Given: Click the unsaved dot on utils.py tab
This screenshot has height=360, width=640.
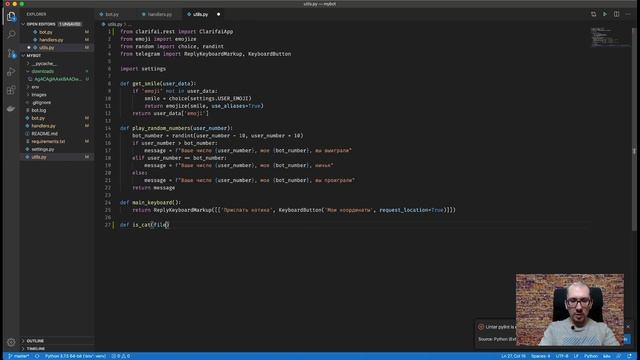Looking at the screenshot, I should point(218,14).
